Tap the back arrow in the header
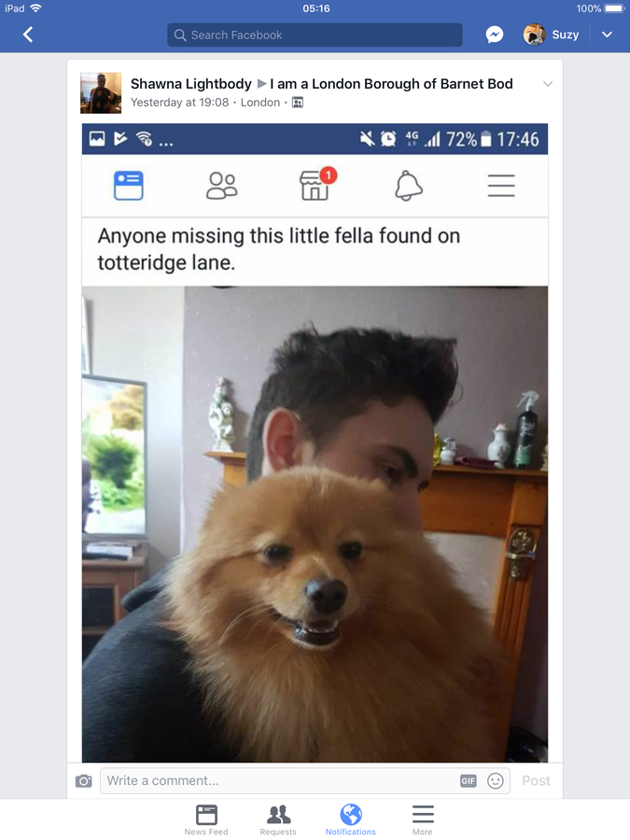 [28, 35]
